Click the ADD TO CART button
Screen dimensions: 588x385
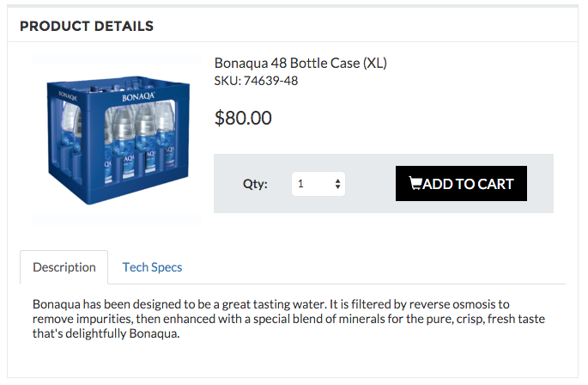461,183
